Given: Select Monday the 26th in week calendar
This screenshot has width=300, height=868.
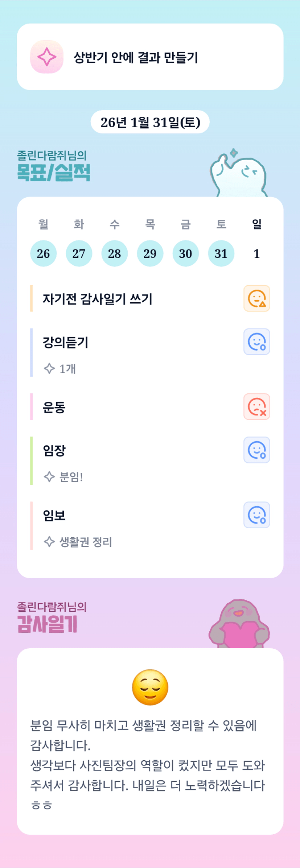Looking at the screenshot, I should pos(44,253).
